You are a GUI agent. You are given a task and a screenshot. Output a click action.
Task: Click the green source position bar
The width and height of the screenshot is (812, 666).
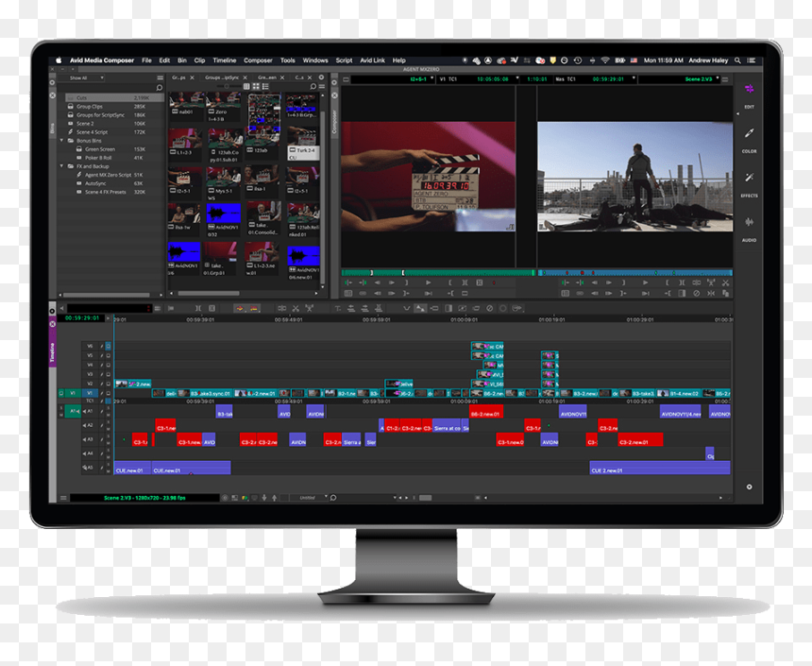coord(438,273)
